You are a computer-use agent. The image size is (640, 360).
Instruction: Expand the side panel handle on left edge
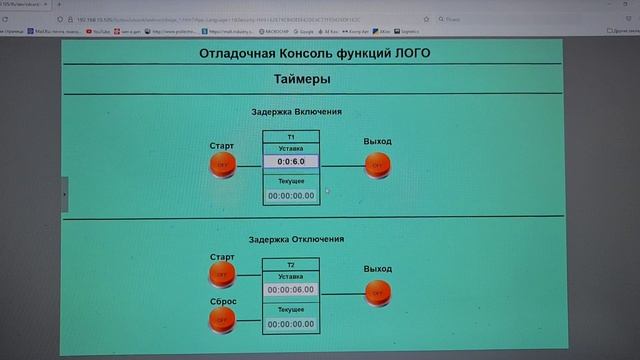coord(64,195)
